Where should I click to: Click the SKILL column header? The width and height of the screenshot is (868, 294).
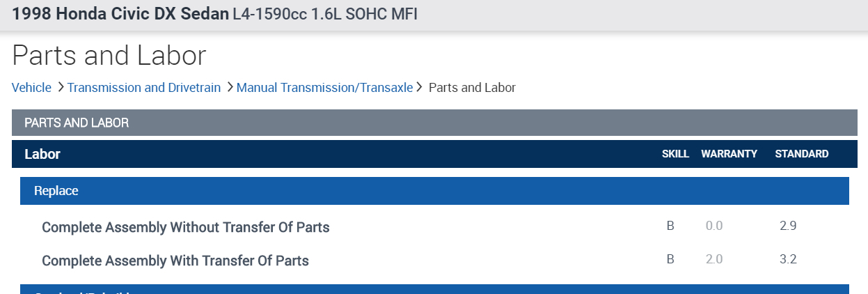675,154
